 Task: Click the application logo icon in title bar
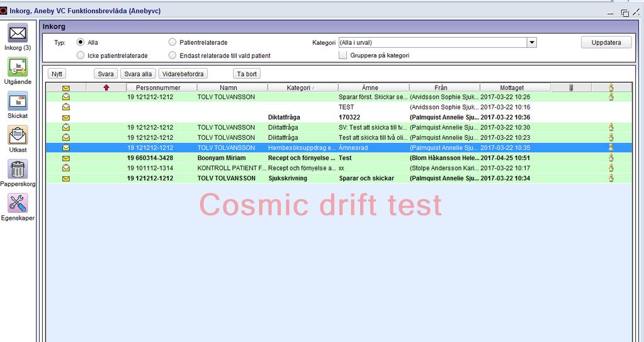point(4,11)
